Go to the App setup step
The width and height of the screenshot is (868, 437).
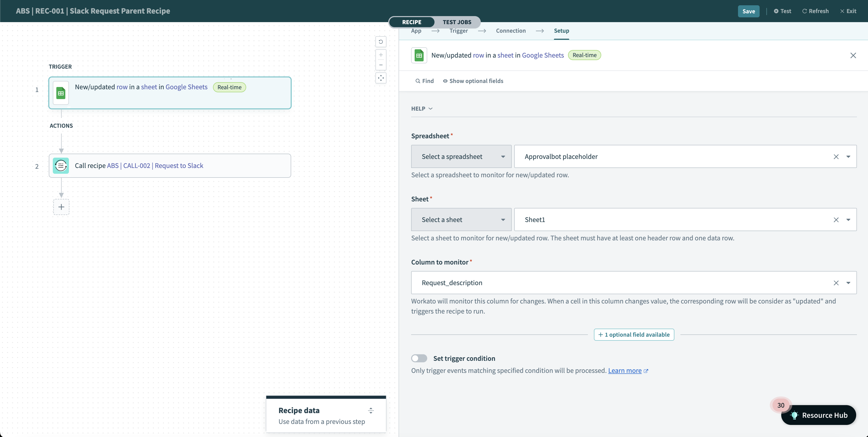pyautogui.click(x=416, y=31)
